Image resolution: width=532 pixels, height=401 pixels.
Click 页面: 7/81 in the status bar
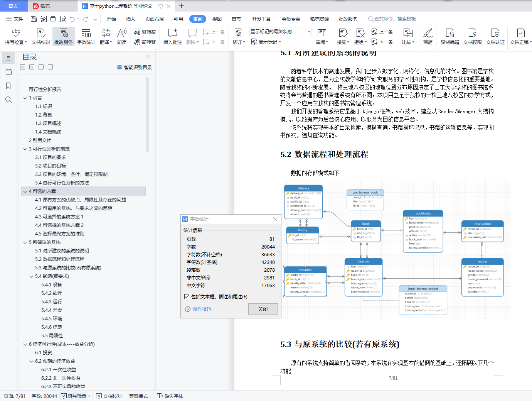(x=15, y=396)
